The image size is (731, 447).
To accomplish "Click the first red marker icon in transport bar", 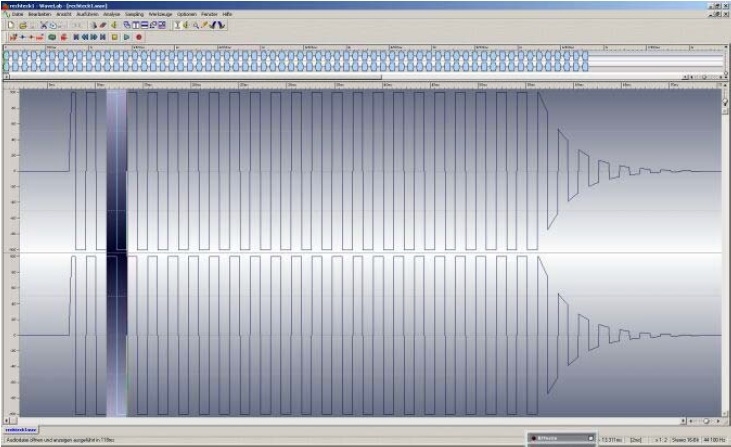I will (x=13, y=37).
